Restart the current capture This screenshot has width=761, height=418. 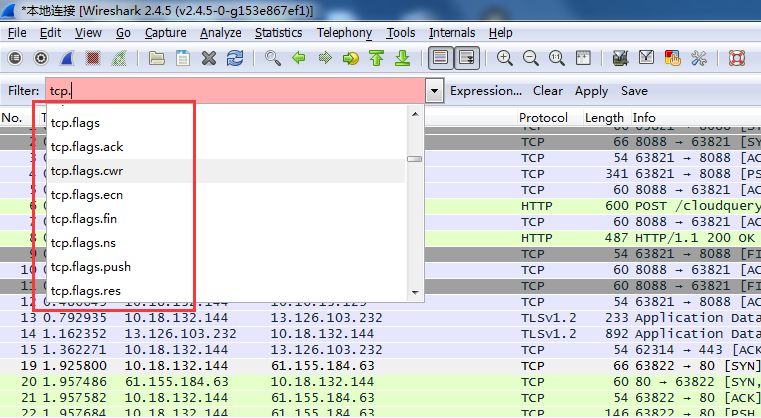click(x=119, y=59)
